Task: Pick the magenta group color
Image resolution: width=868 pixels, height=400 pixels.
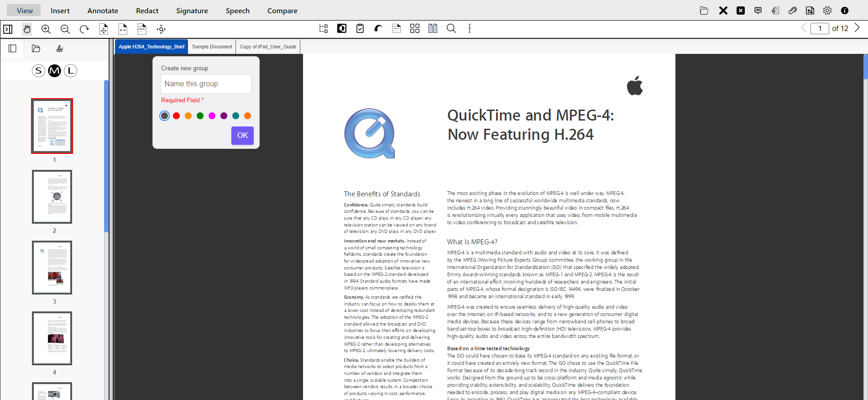Action: pos(212,116)
